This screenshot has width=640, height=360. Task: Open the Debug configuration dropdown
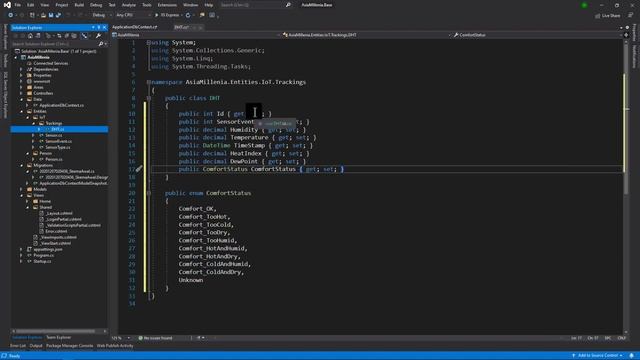101,15
